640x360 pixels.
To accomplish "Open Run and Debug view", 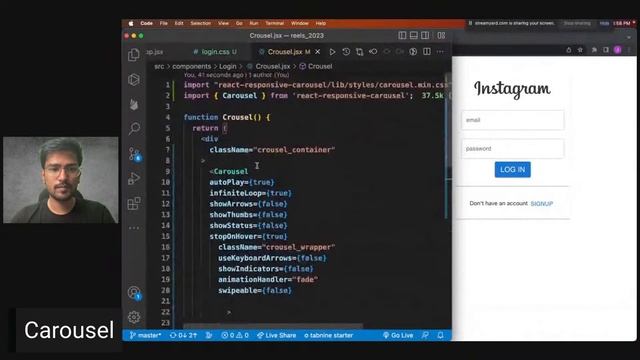I will click(x=134, y=178).
